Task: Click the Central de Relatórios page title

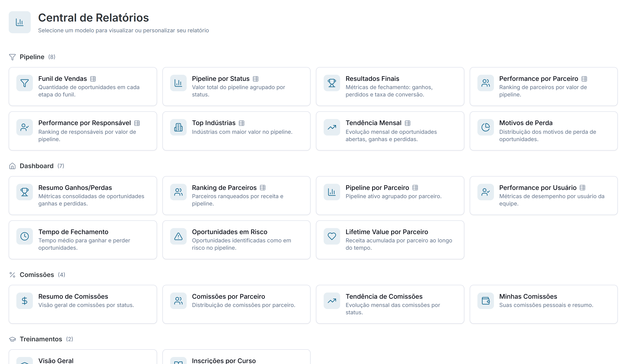Action: (x=93, y=18)
